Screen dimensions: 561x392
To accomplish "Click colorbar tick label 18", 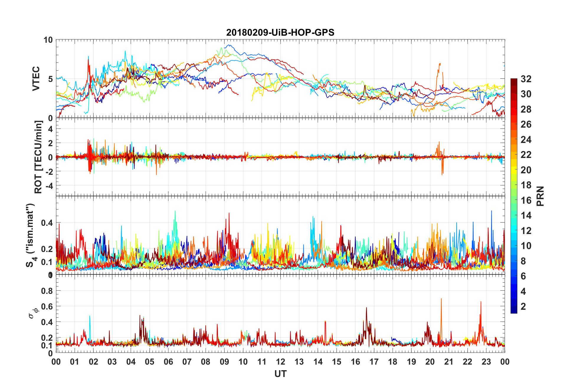I will click(526, 185).
